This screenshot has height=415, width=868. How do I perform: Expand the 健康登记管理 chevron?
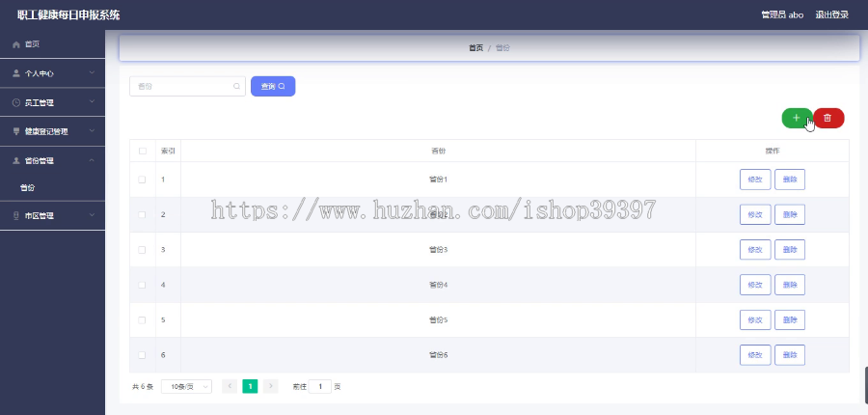click(x=92, y=130)
